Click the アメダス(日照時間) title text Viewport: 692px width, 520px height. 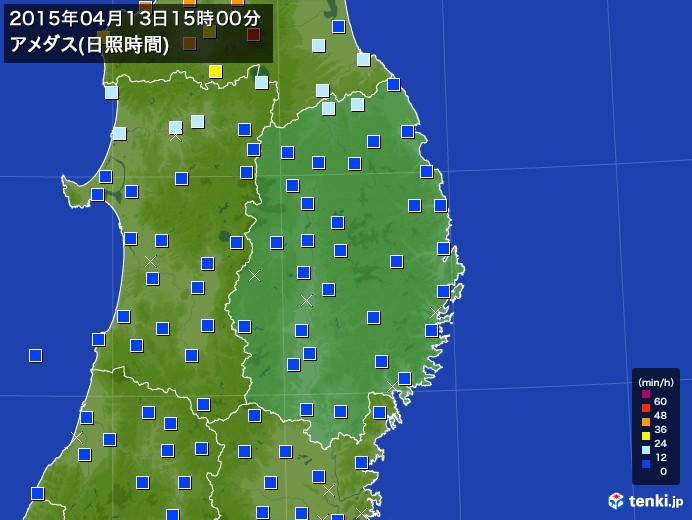(89, 45)
